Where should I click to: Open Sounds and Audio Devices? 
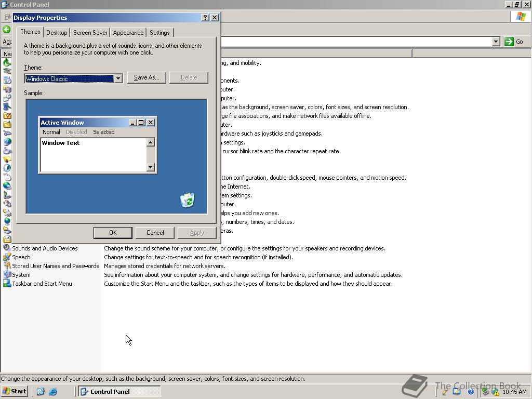(x=45, y=248)
